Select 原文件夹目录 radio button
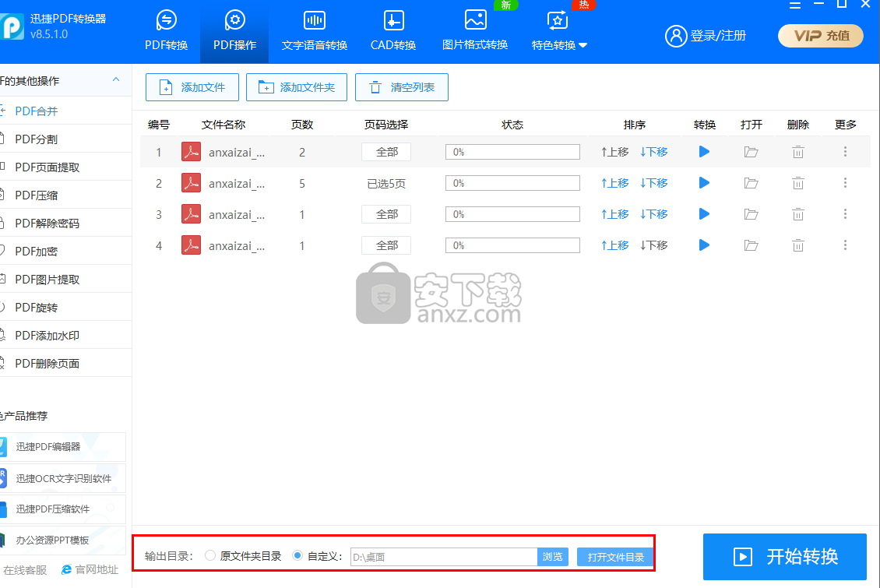880x588 pixels. tap(210, 555)
